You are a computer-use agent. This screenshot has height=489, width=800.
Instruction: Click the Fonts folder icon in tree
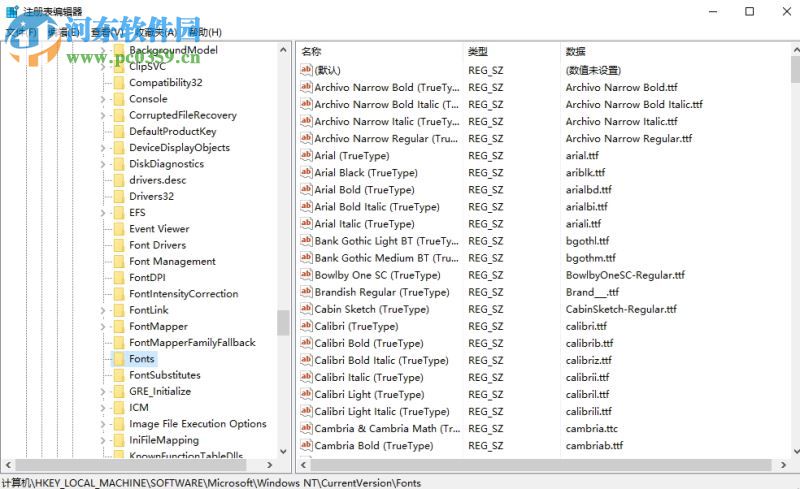118,359
